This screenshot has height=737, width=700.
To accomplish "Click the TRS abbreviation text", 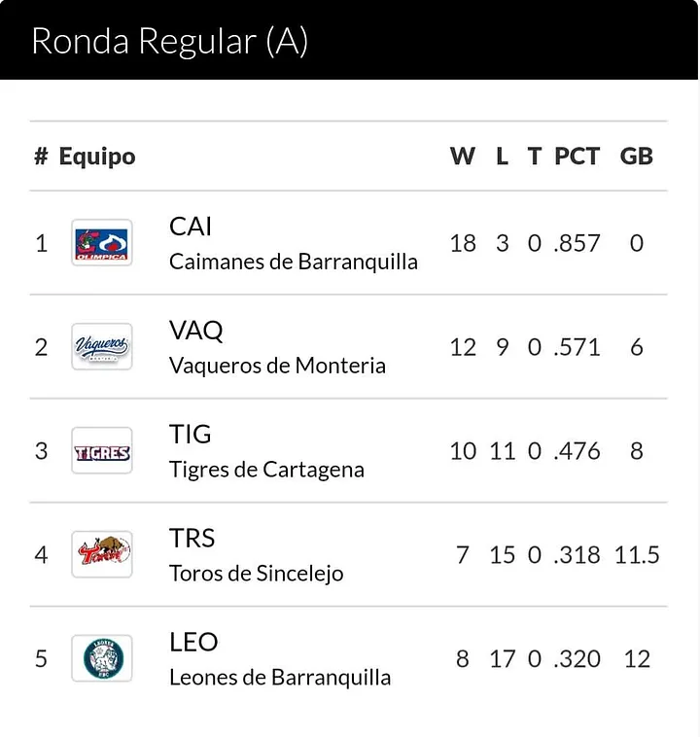I will coord(192,539).
